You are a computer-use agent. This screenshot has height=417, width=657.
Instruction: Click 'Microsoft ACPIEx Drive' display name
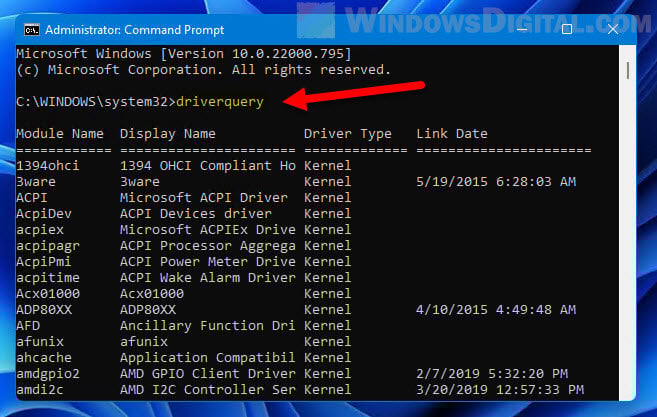coord(208,230)
